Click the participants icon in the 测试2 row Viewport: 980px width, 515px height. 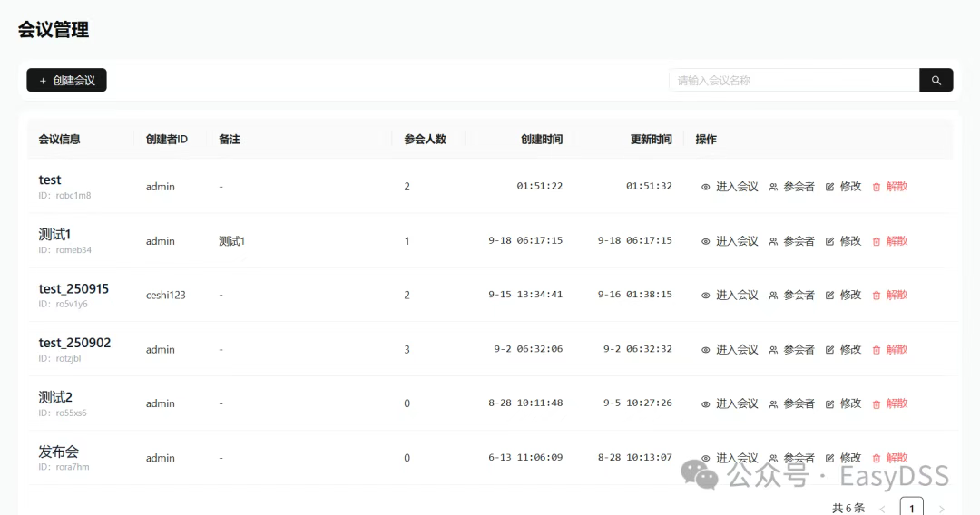(773, 403)
